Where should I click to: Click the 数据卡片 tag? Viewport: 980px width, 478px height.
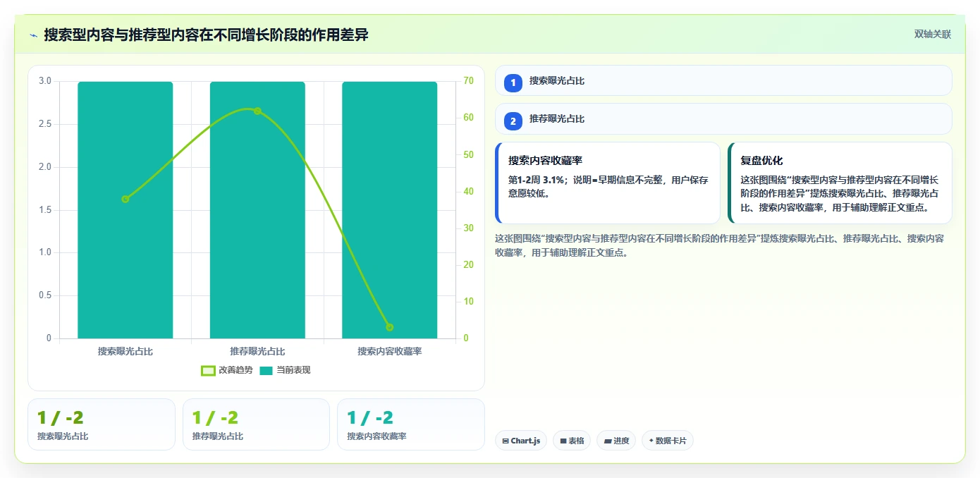[x=668, y=441]
